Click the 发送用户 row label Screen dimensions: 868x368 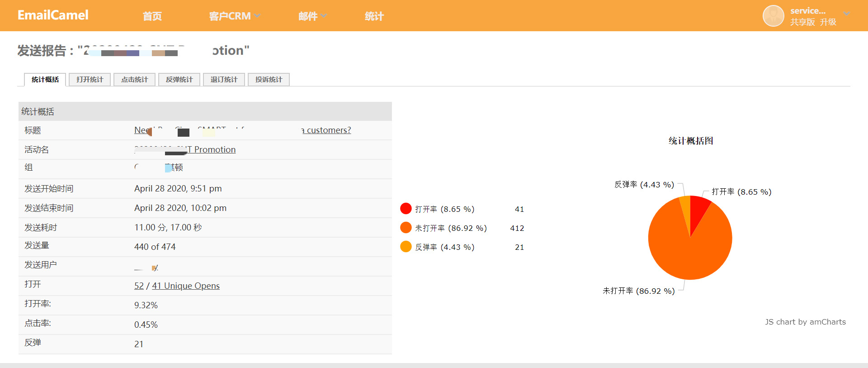pos(41,265)
